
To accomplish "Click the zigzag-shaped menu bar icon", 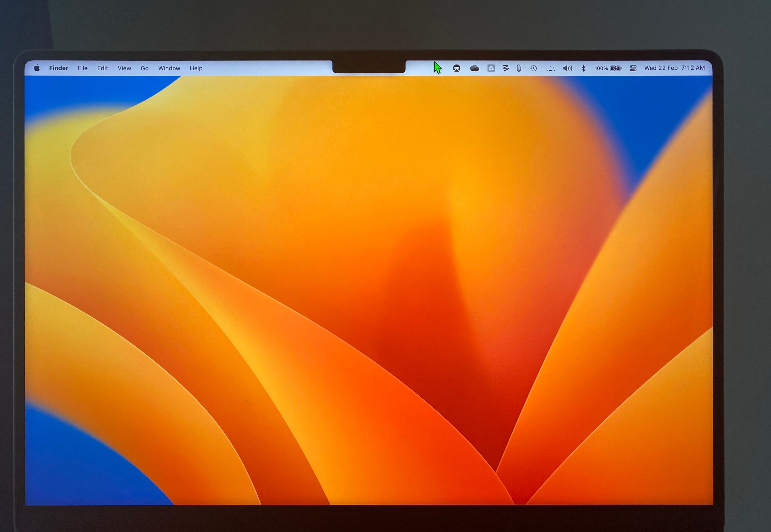I will coord(506,68).
